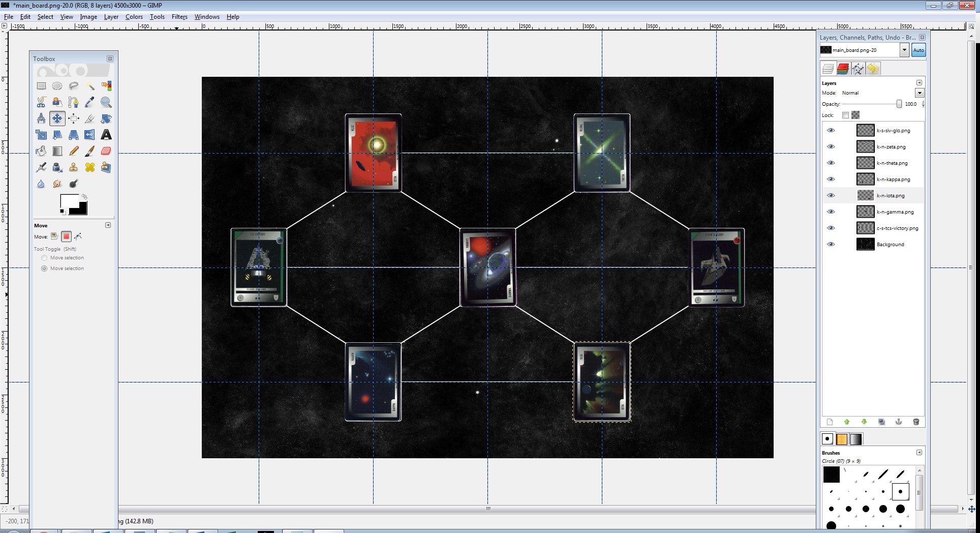Click the Heal tool icon
The image size is (980, 533).
pos(90,167)
